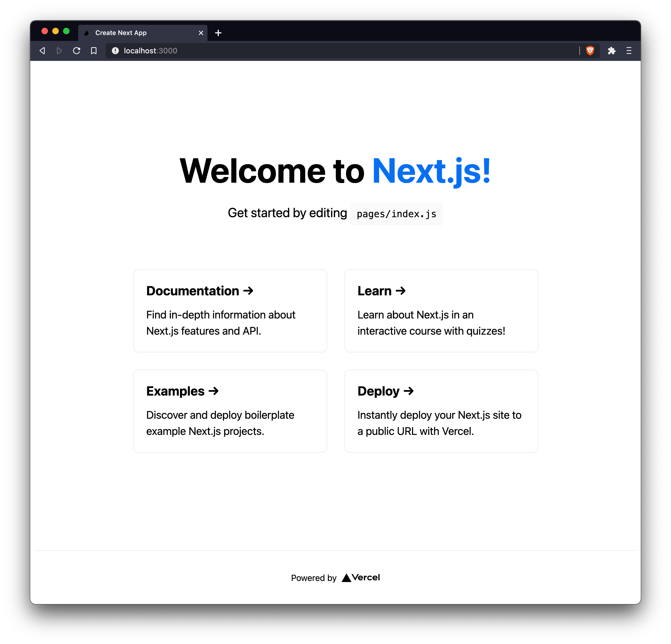The width and height of the screenshot is (671, 644).
Task: Open the Examples card
Action: [x=230, y=411]
